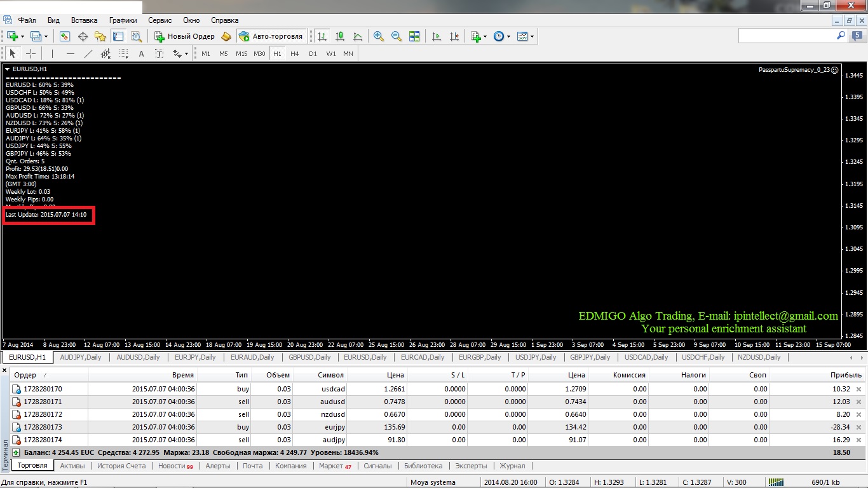Image resolution: width=868 pixels, height=488 pixels.
Task: Zoom in on the chart
Action: [x=379, y=36]
